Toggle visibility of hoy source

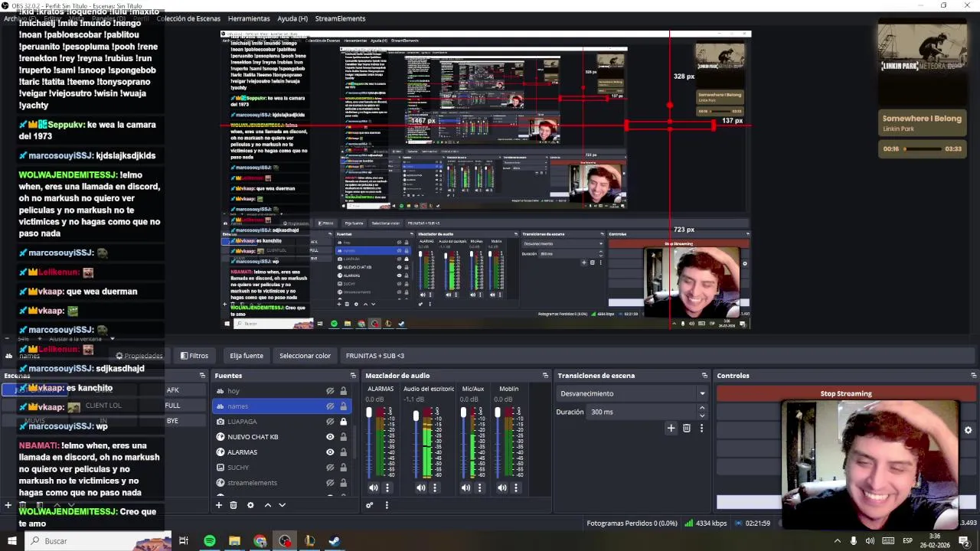point(330,391)
